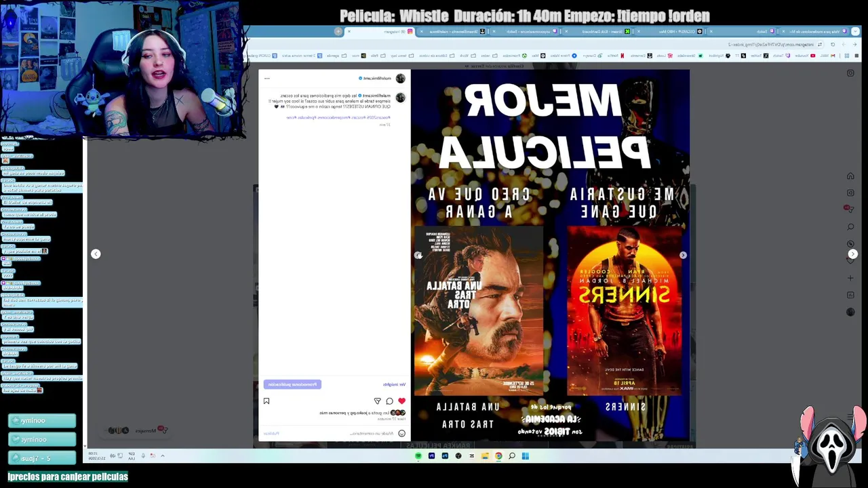Expand the agenda bookmarks folder
This screenshot has height=488, width=868.
[x=336, y=56]
